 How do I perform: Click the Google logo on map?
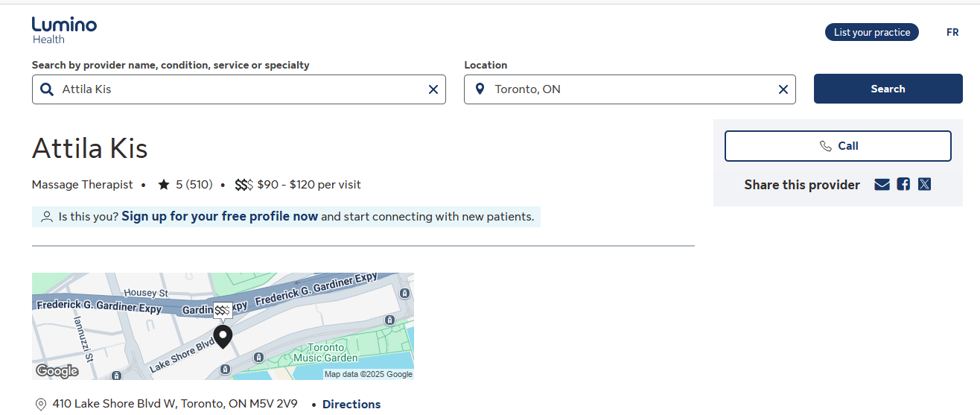57,371
